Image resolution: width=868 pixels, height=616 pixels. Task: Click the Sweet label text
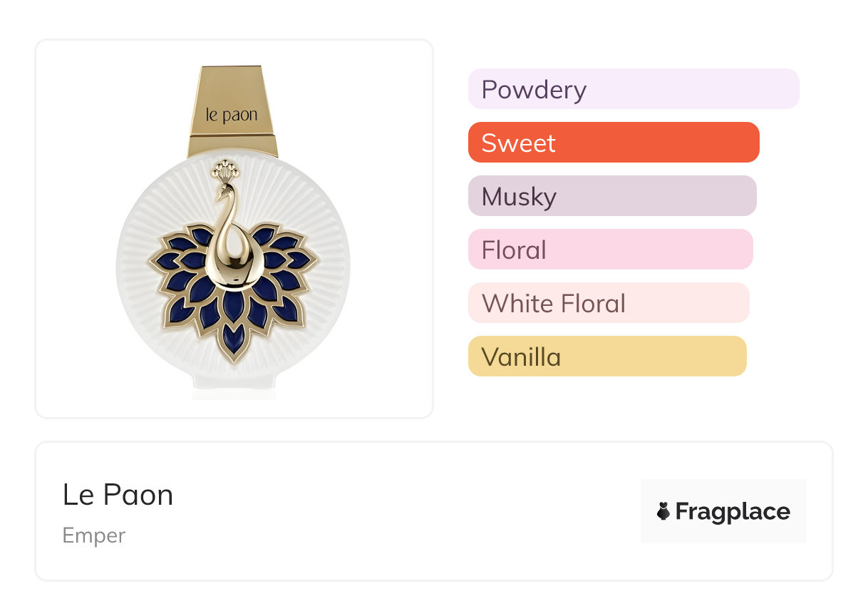coord(518,143)
